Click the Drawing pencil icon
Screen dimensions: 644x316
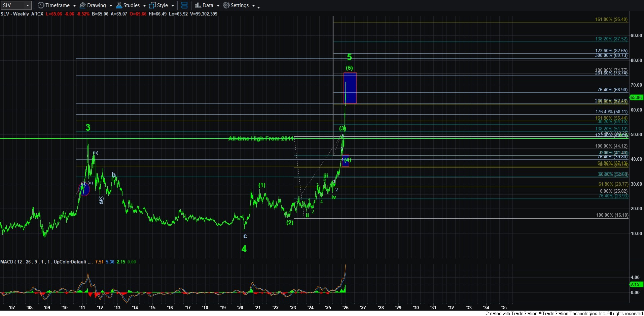point(82,5)
